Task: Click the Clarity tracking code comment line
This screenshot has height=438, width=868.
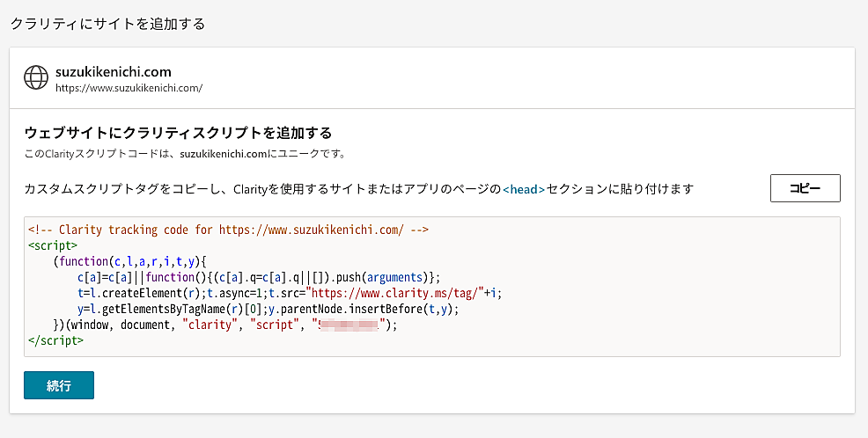Action: point(228,230)
